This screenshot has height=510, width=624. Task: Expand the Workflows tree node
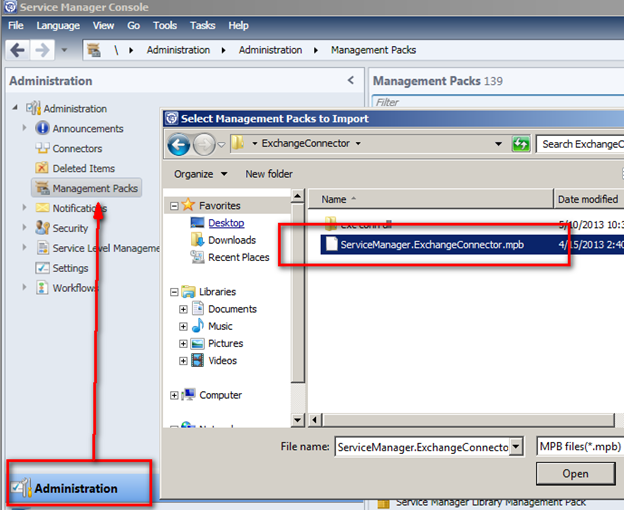coord(24,287)
